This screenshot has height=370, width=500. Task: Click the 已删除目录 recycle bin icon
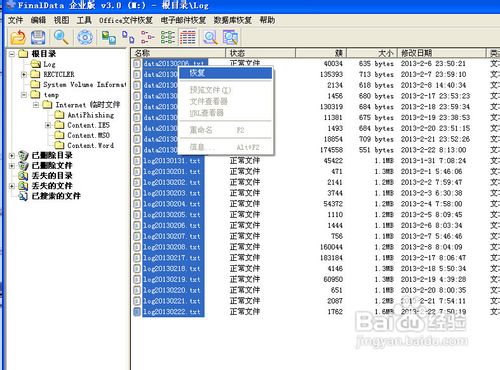pos(23,155)
